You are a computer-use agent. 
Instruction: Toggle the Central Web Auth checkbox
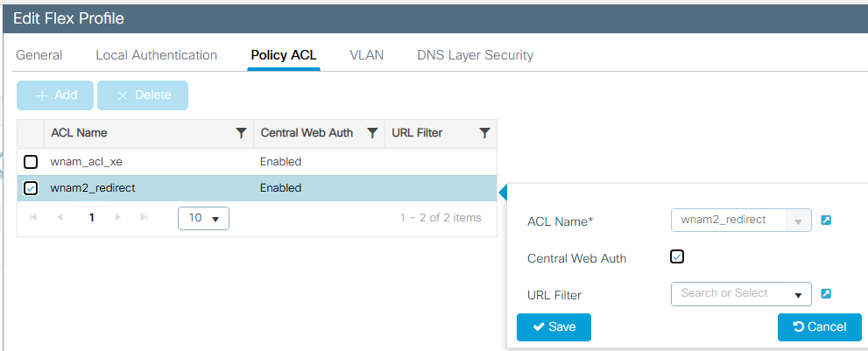[676, 256]
